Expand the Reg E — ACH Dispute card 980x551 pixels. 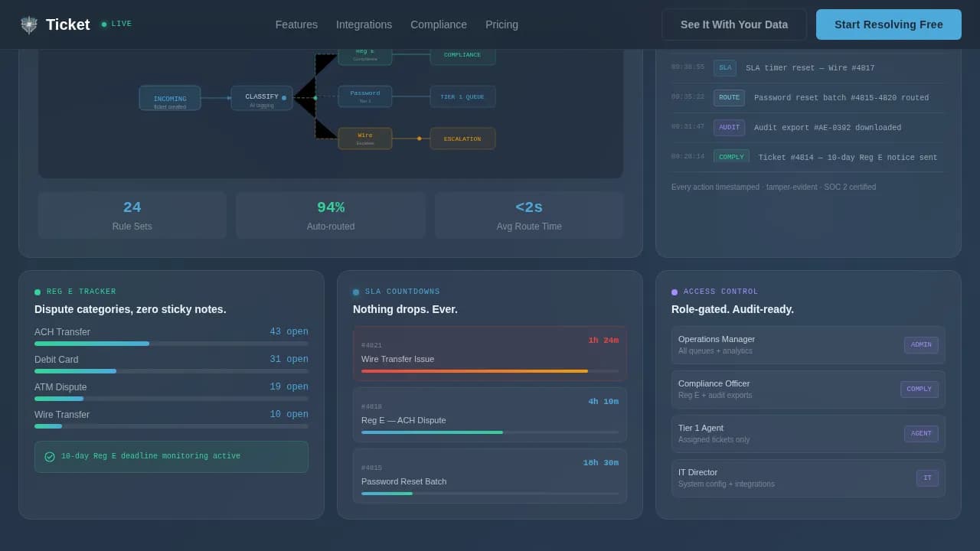[x=489, y=414]
